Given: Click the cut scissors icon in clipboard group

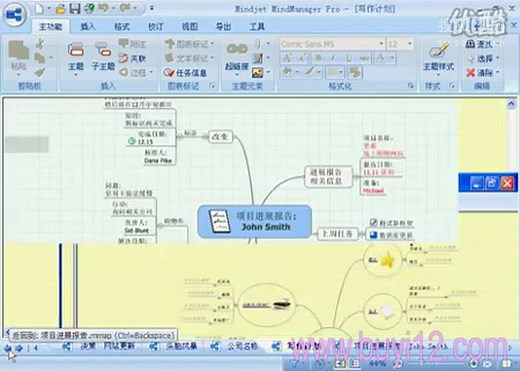Looking at the screenshot, I should [40, 44].
